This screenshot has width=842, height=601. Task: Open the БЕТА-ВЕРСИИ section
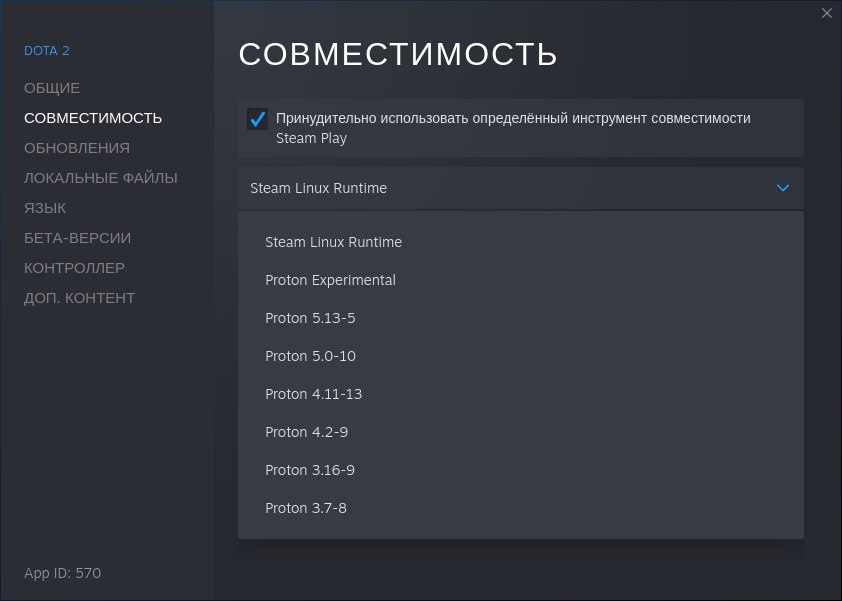pyautogui.click(x=77, y=238)
